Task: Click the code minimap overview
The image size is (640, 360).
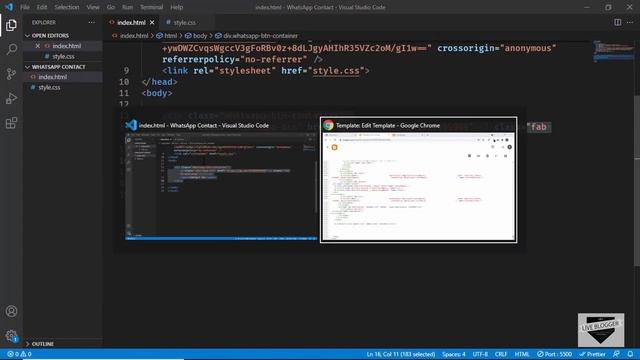Action: (x=613, y=51)
